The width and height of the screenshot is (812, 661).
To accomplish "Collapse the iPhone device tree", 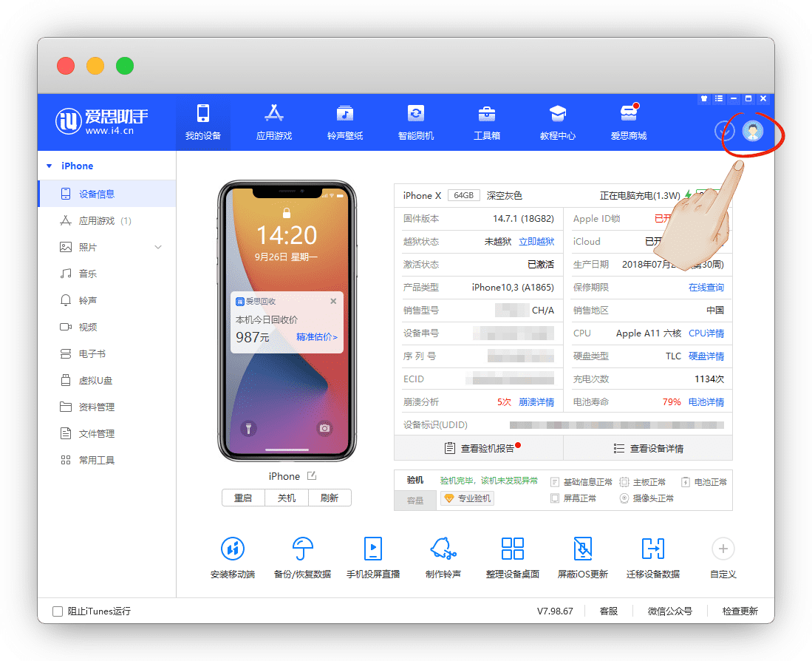I will click(50, 166).
